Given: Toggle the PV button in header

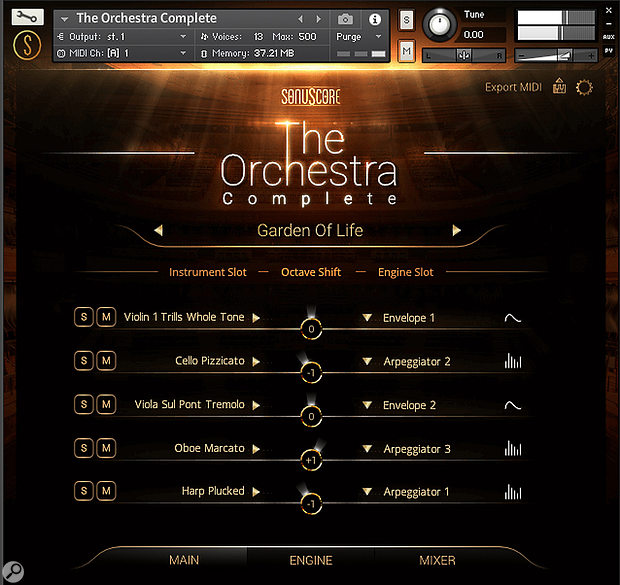Looking at the screenshot, I should coord(609,51).
